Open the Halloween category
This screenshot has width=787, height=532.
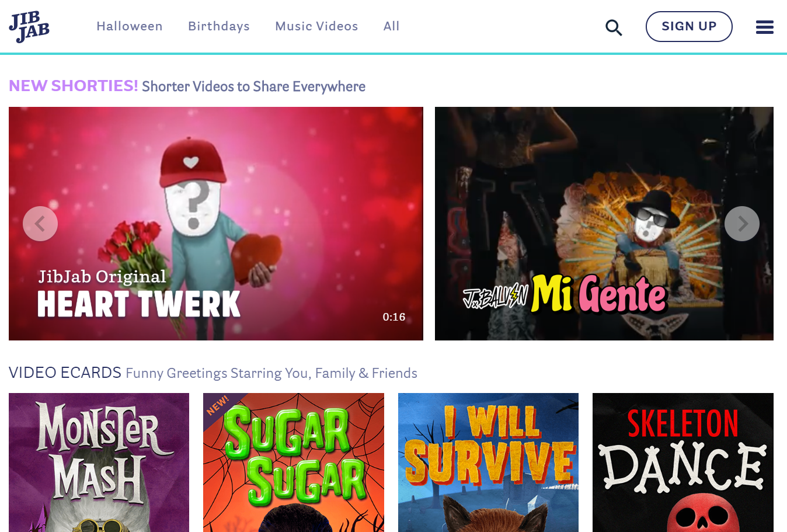(130, 26)
